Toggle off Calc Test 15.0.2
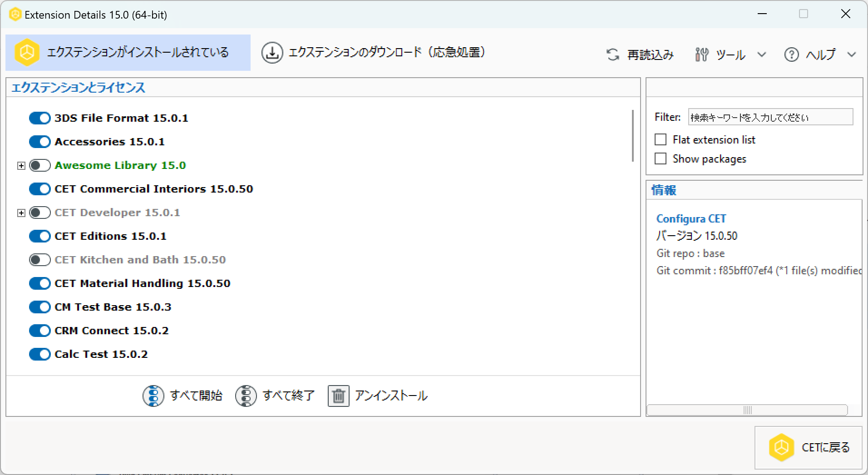868x475 pixels. [x=40, y=354]
